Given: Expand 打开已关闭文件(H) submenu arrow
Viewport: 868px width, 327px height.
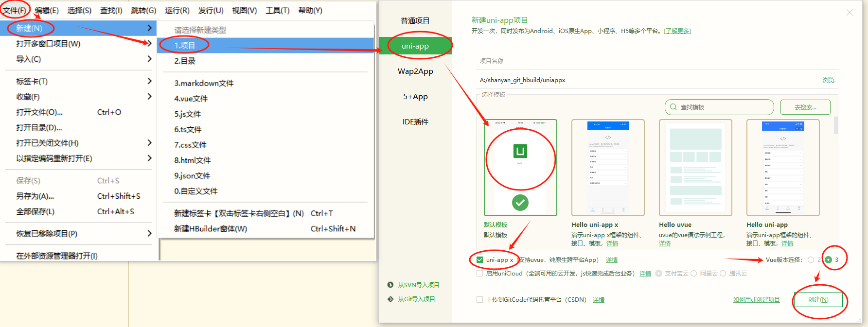Looking at the screenshot, I should tap(149, 143).
